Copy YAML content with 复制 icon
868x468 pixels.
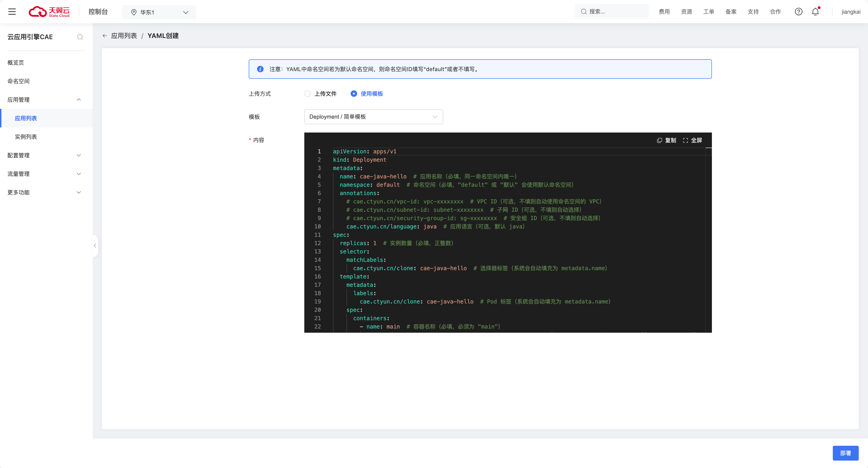pos(666,140)
